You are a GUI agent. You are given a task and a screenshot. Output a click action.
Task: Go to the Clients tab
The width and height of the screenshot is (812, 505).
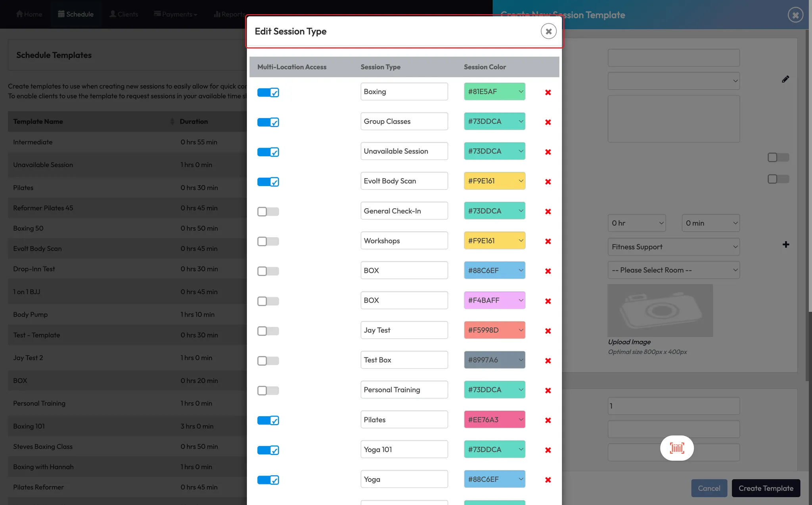(x=124, y=14)
